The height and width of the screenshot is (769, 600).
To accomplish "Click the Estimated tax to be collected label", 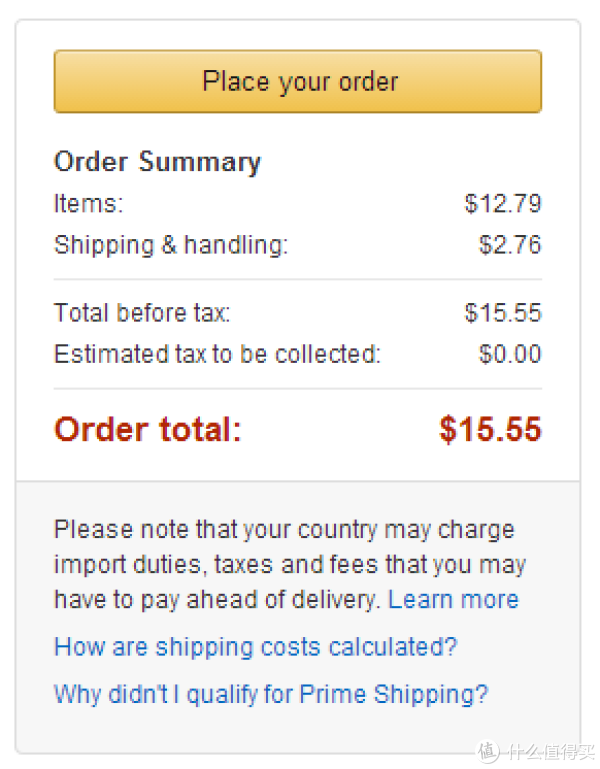I will click(217, 354).
